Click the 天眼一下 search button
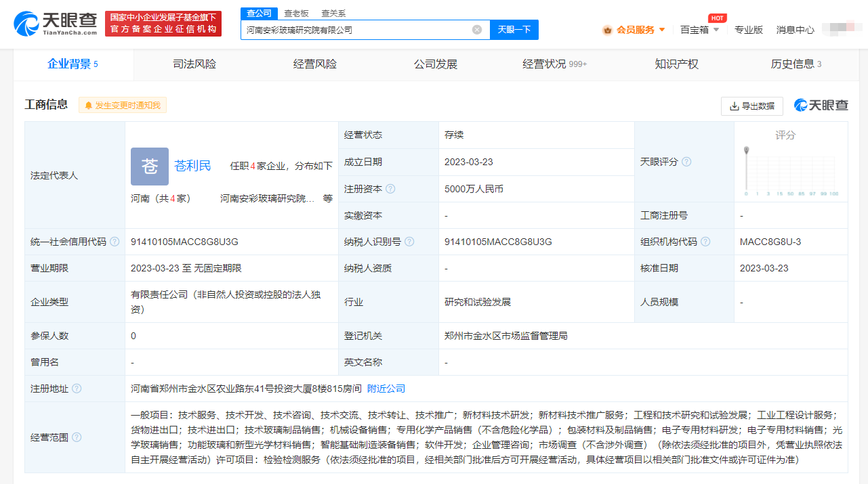This screenshot has height=484, width=868. (514, 30)
